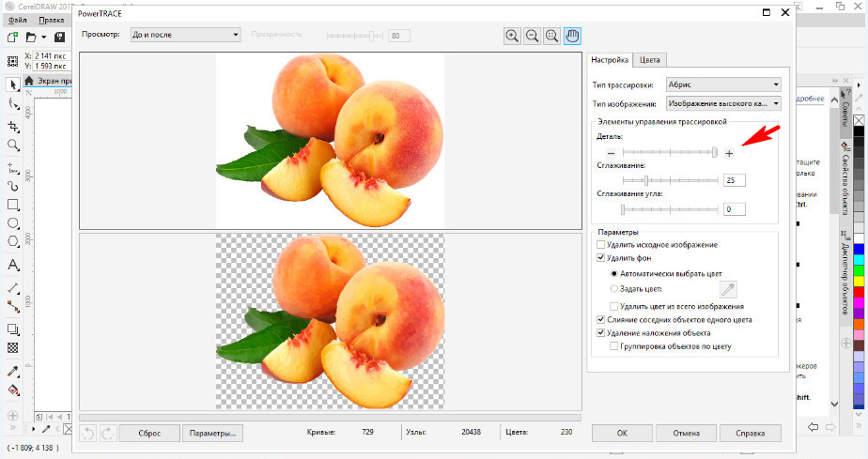Enable 'Удалить исходное изображение' checkbox
This screenshot has width=868, height=459.
(602, 244)
